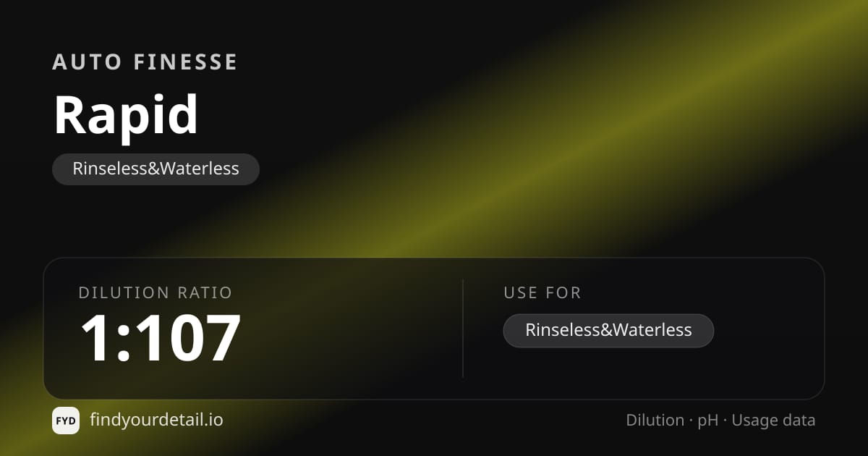This screenshot has height=456, width=868.
Task: Click the word RATIO in the card heading
Action: click(x=205, y=292)
